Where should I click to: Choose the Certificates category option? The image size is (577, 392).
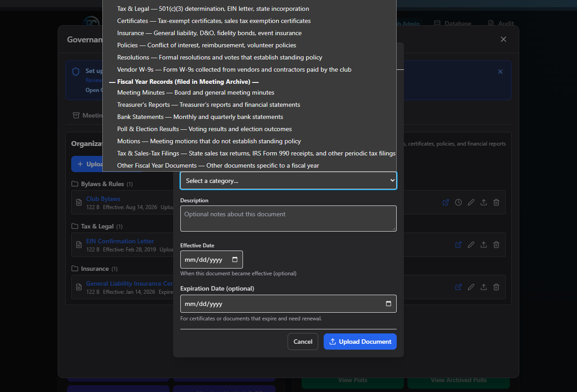[250, 21]
